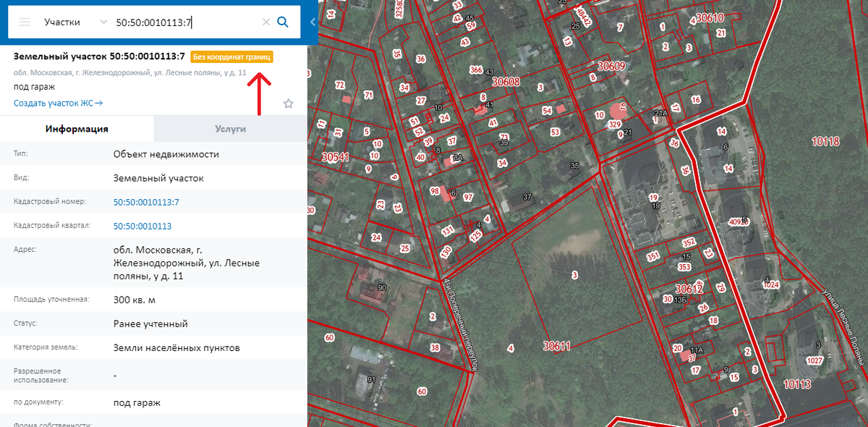Image resolution: width=868 pixels, height=427 pixels.
Task: Open cadastral number 50:50:0010113:7 link
Action: coord(146,202)
